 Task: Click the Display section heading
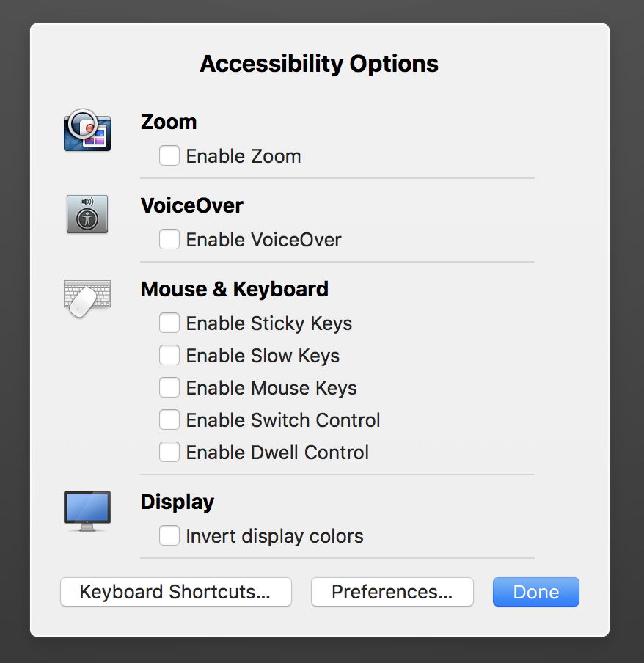(178, 502)
